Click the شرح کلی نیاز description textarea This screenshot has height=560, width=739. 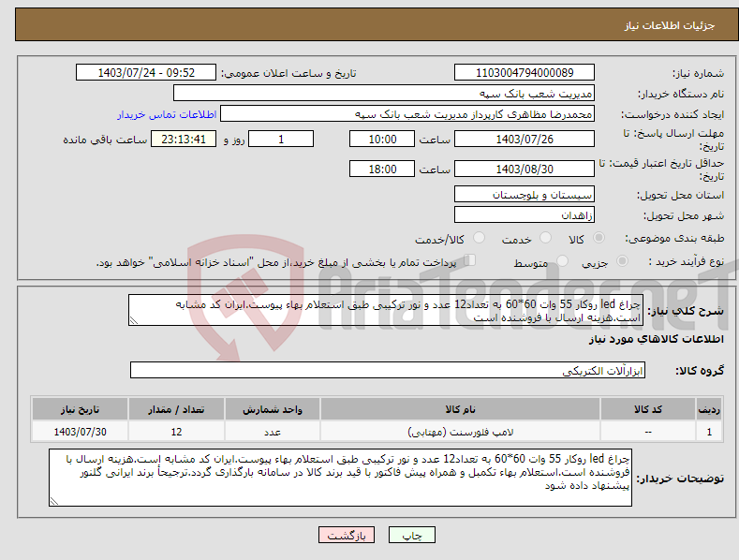point(386,310)
